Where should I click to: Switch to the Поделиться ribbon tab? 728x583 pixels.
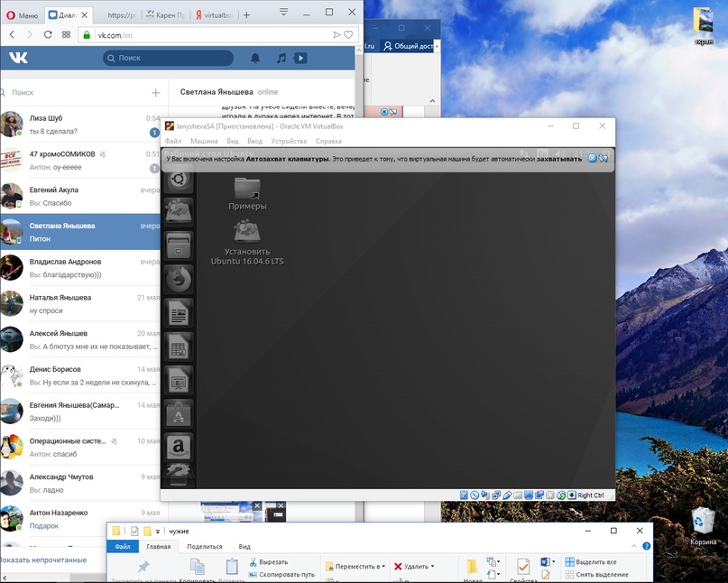coord(205,547)
